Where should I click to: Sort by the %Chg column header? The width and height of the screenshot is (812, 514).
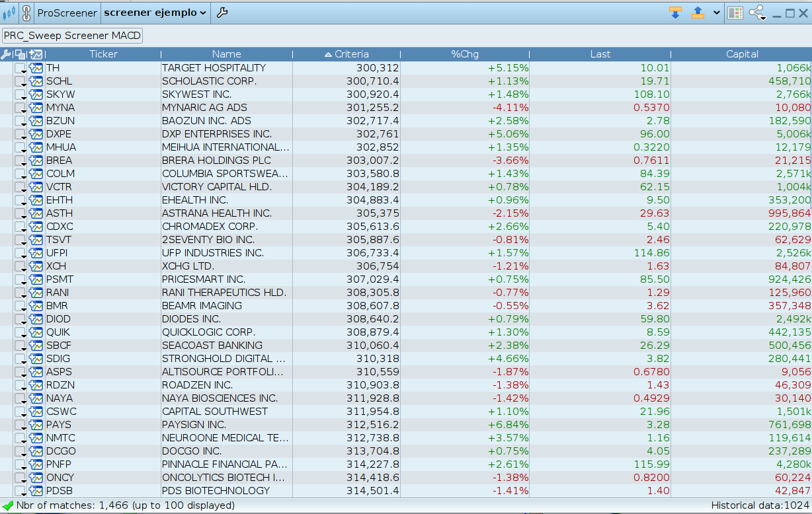pos(465,54)
